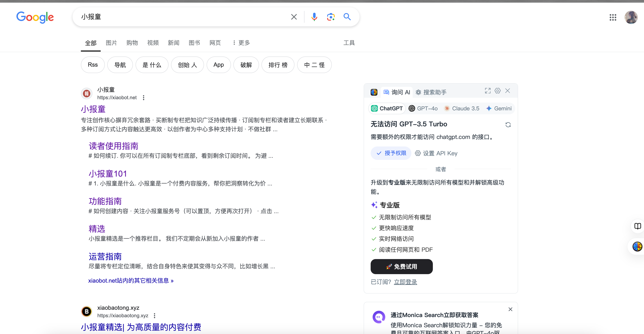Open the 运营指南 sitelink

tap(105, 256)
